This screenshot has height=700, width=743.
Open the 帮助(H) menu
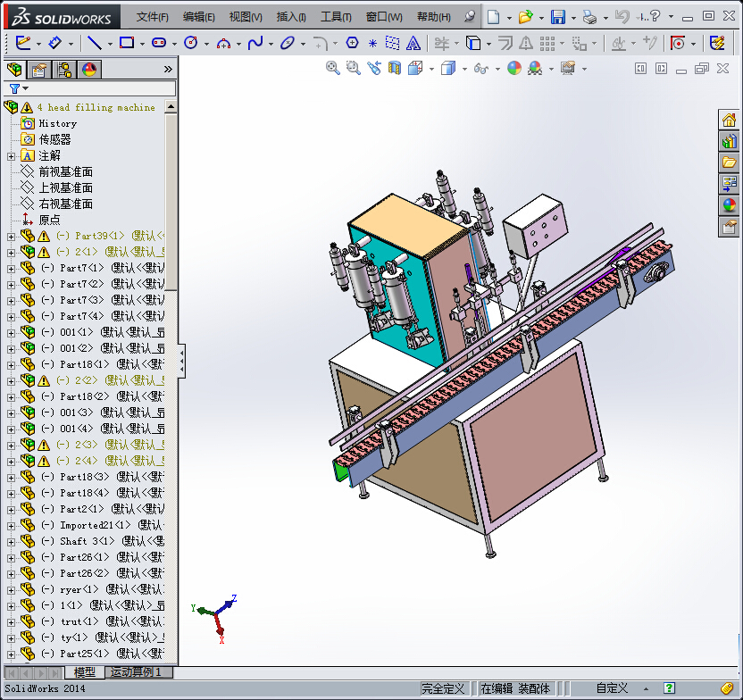[434, 17]
